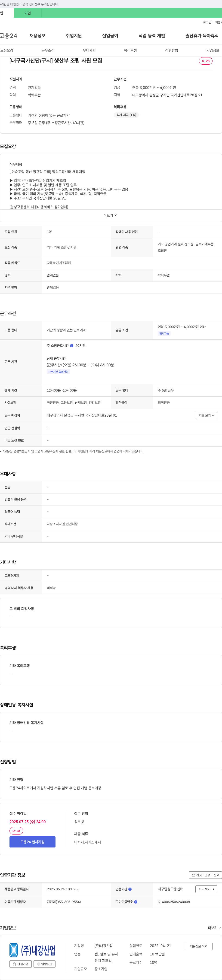Select the registration time 2025.06.24 10:15:58
The width and height of the screenshot is (222, 980).
[x=63, y=889]
